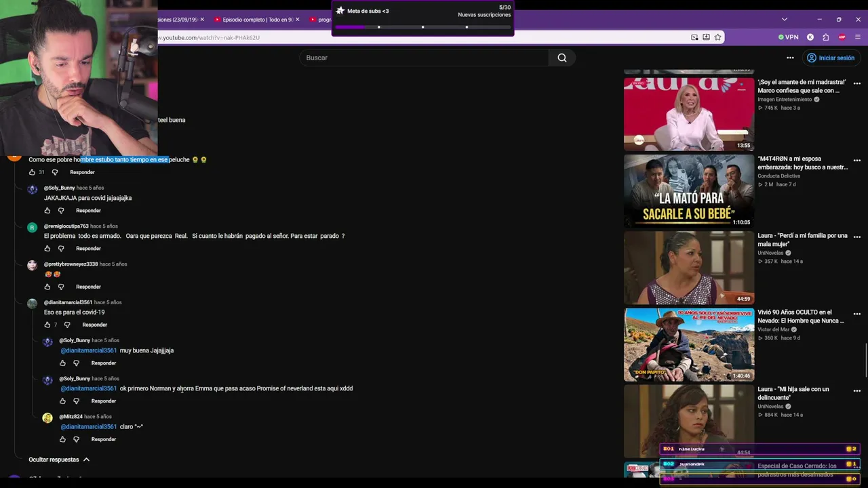Reply to the 'muy buena Jajajjjaja' reply

point(104,363)
